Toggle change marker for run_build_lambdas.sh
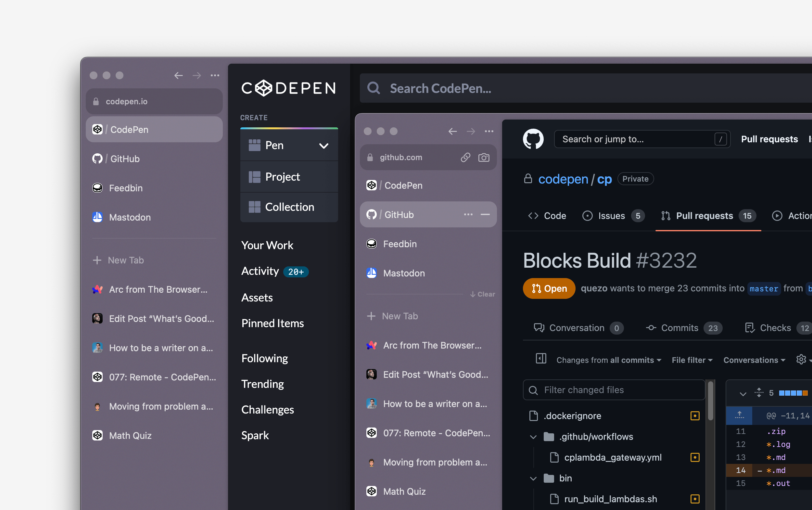 point(695,499)
